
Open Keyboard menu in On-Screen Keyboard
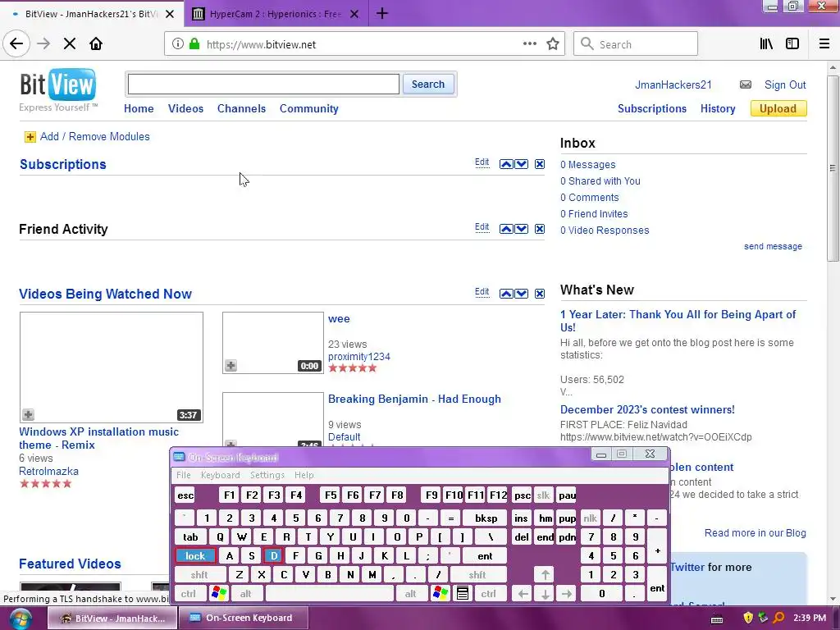click(220, 475)
